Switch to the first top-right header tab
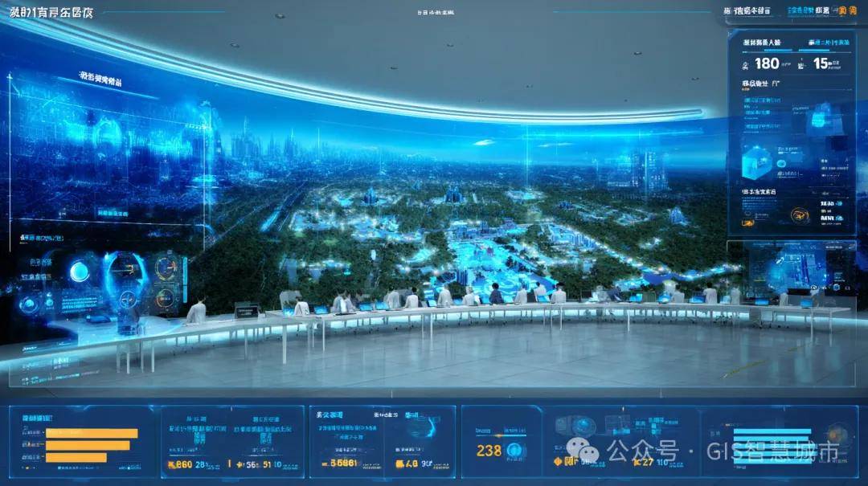 click(747, 11)
